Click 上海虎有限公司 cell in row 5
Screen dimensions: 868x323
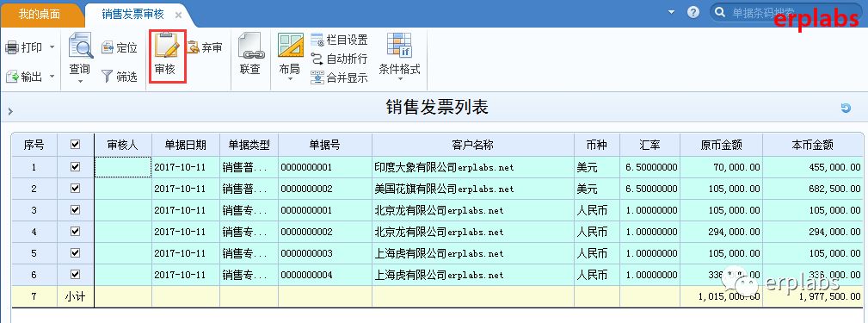[473, 253]
